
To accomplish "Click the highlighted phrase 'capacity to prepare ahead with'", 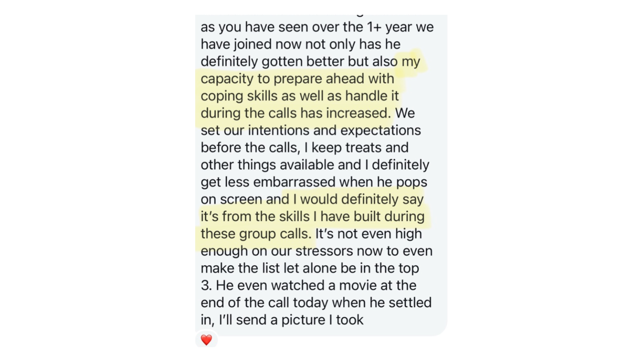I will point(298,79).
